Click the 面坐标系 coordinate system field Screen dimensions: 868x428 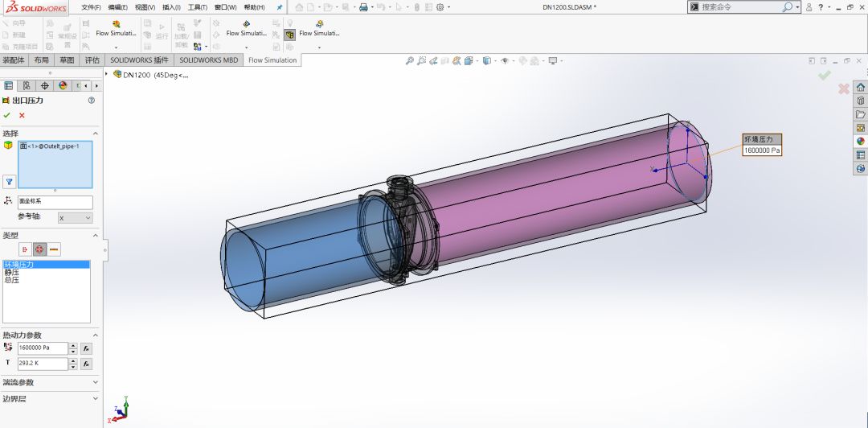55,201
